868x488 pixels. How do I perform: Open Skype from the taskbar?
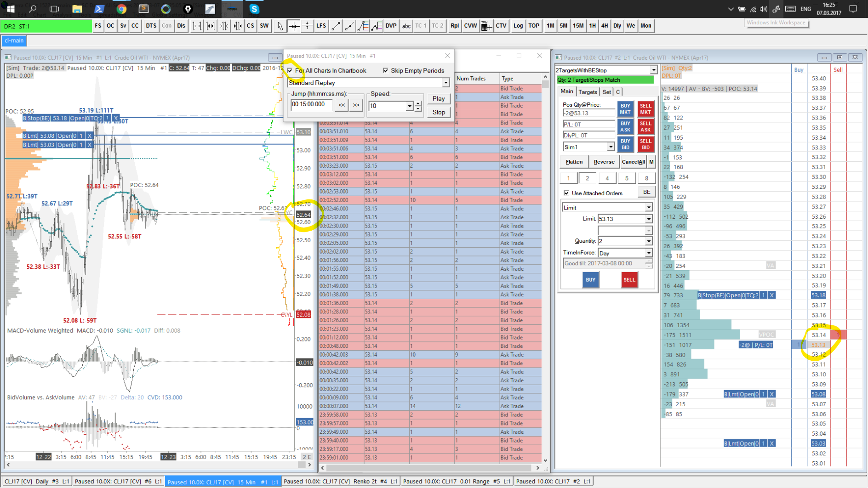pos(254,9)
